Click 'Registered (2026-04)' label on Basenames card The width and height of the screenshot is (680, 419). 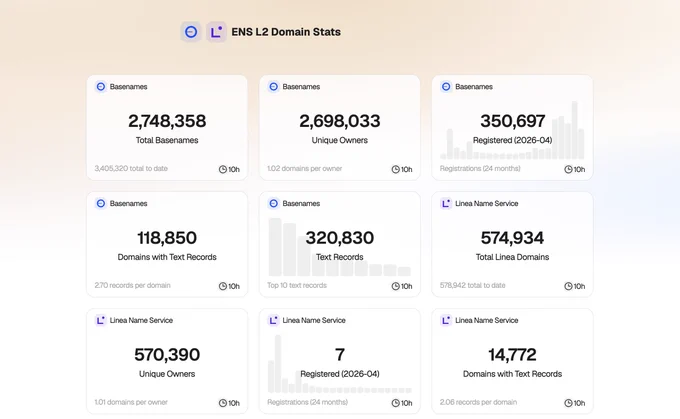[513, 140]
